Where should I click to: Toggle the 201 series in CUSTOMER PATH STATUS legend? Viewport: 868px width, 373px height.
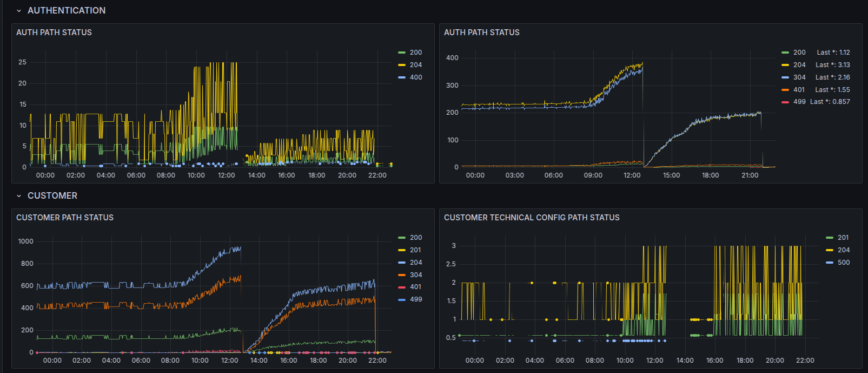pos(415,250)
